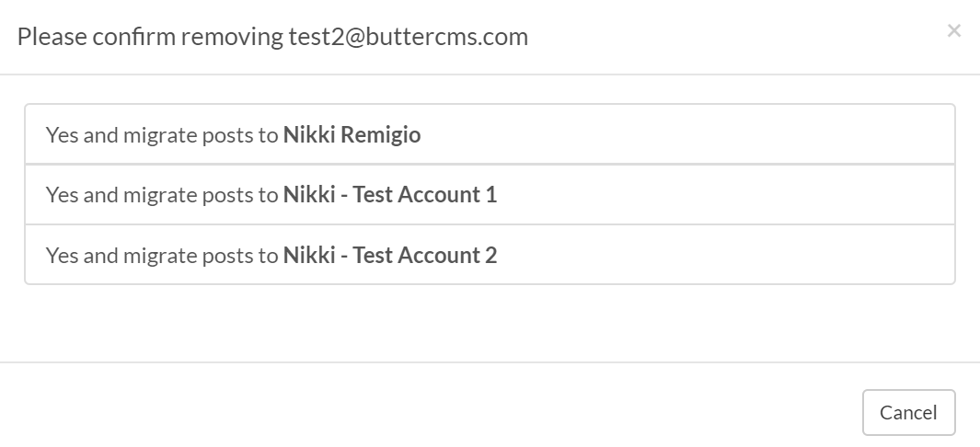This screenshot has height=447, width=980.
Task: Click the word 'Cancel' in the dialog footer
Action: point(908,413)
